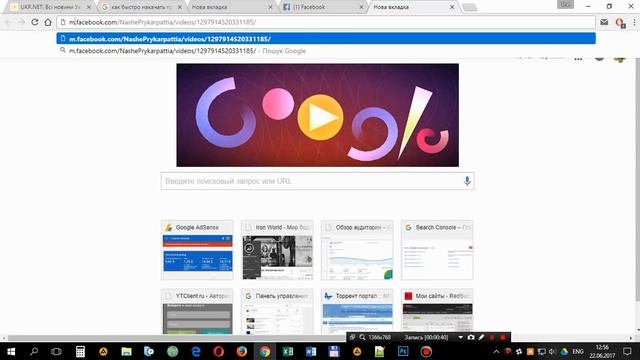Viewport: 640px width, 360px height.
Task: Pause recording with the first red button
Action: coord(492,338)
